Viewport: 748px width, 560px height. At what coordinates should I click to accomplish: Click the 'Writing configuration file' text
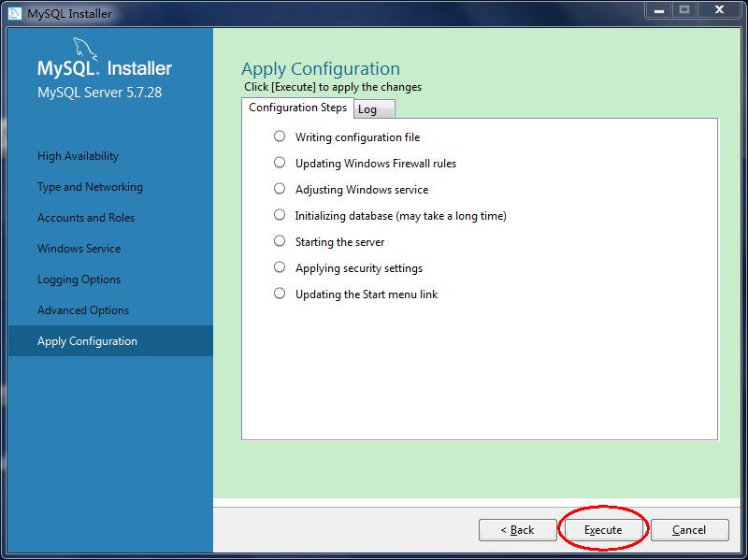pyautogui.click(x=358, y=137)
